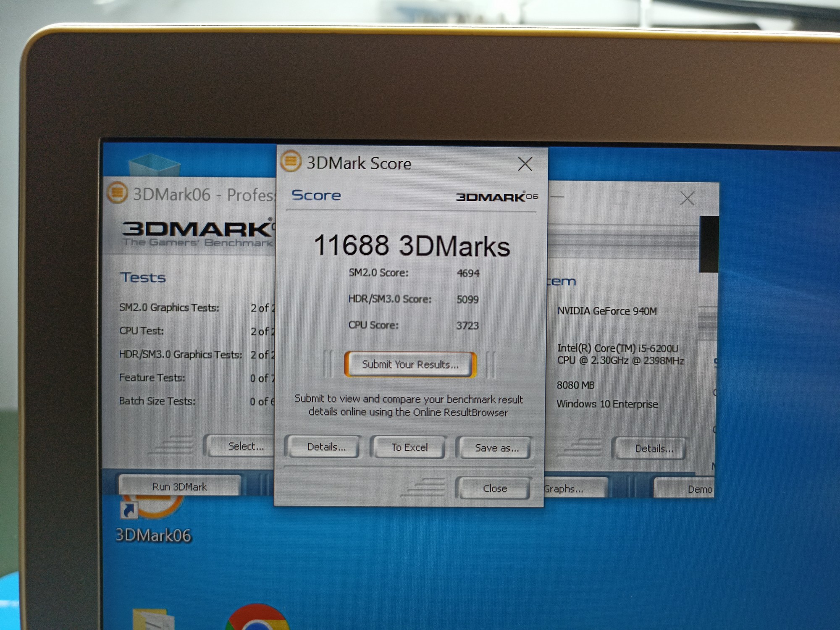Click the Score heading in dialog

[316, 195]
